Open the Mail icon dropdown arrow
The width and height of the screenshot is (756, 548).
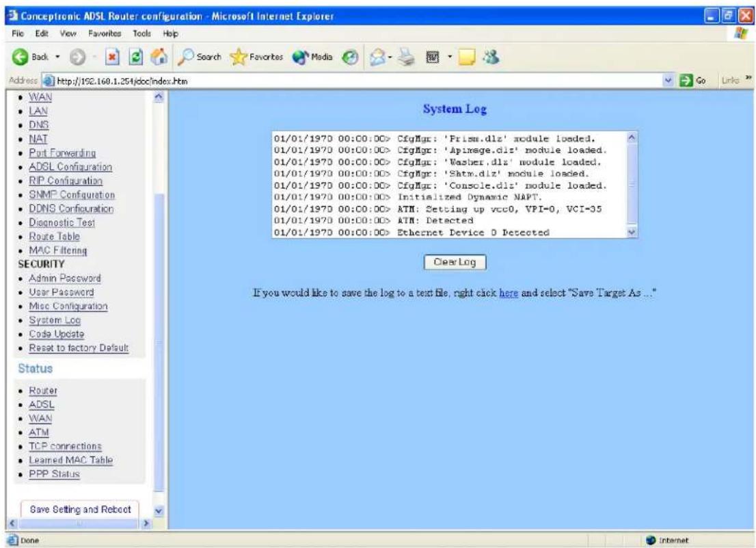(390, 57)
